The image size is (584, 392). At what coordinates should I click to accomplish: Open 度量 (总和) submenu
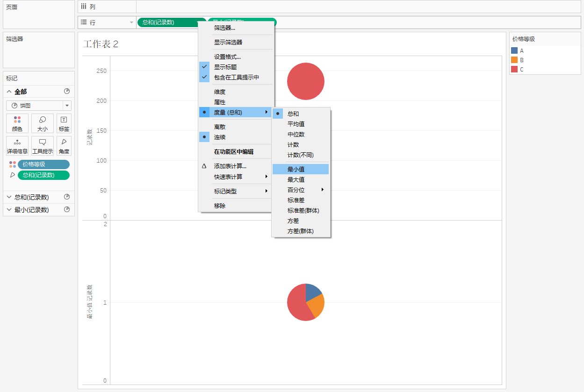pos(236,113)
